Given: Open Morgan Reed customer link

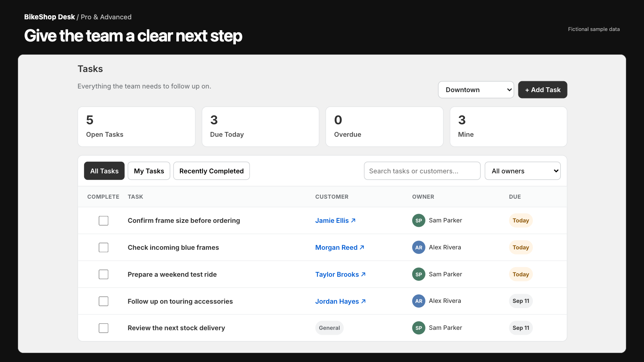Looking at the screenshot, I should 340,247.
